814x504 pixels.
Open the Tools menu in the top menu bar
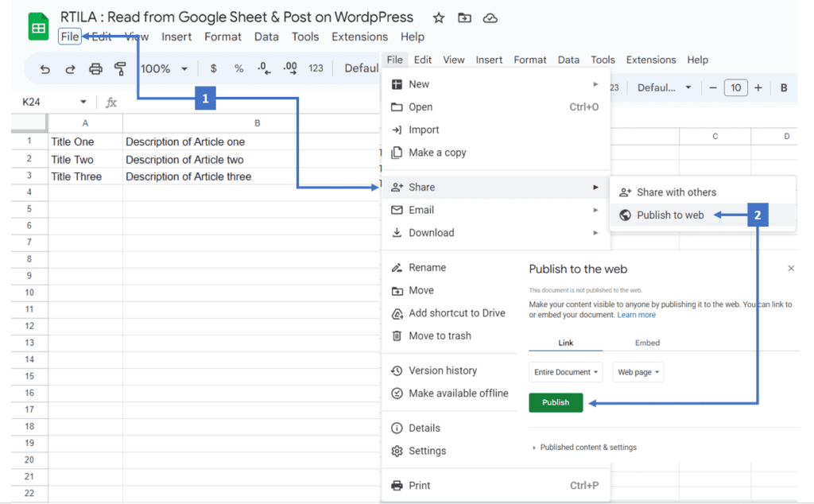305,37
